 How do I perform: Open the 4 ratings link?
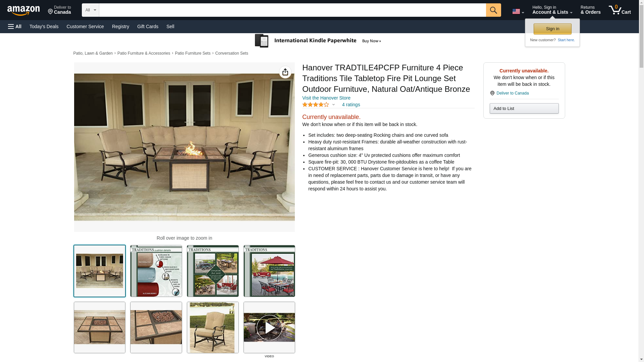coord(351,105)
